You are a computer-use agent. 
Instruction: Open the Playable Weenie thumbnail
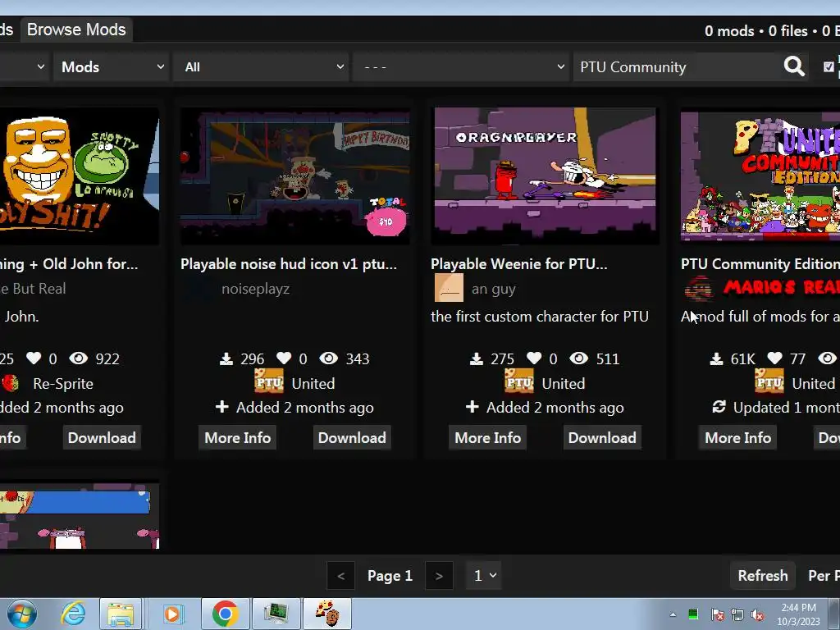pyautogui.click(x=545, y=176)
